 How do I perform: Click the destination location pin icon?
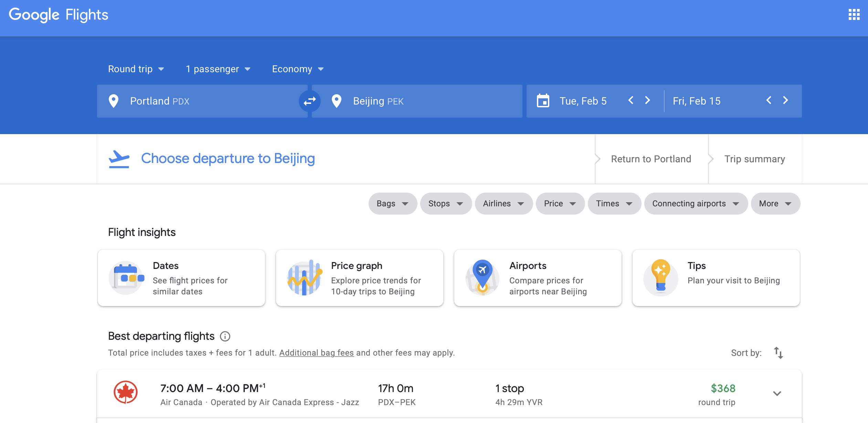pos(337,101)
